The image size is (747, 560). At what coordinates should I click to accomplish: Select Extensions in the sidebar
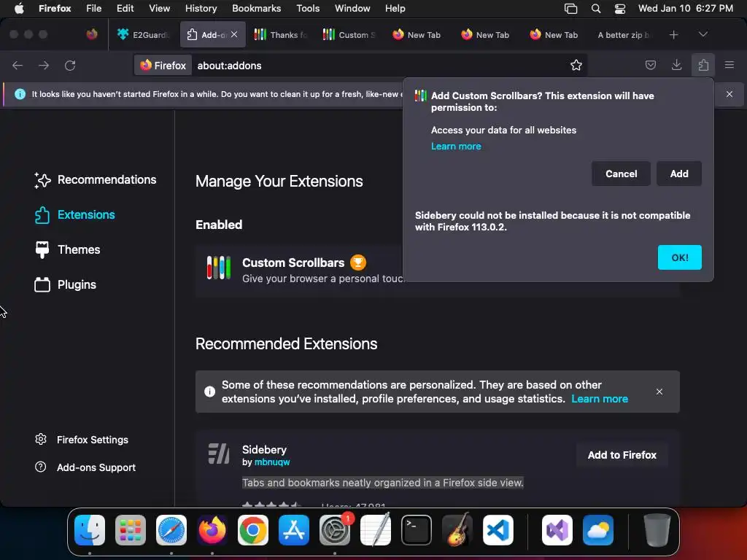[75, 215]
